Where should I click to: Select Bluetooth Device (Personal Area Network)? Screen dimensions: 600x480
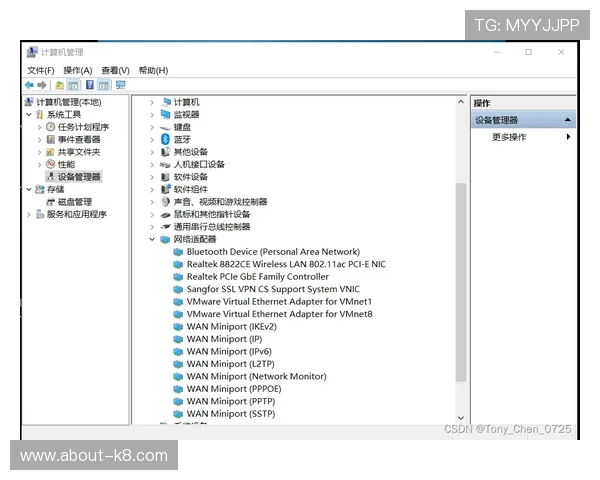[273, 251]
